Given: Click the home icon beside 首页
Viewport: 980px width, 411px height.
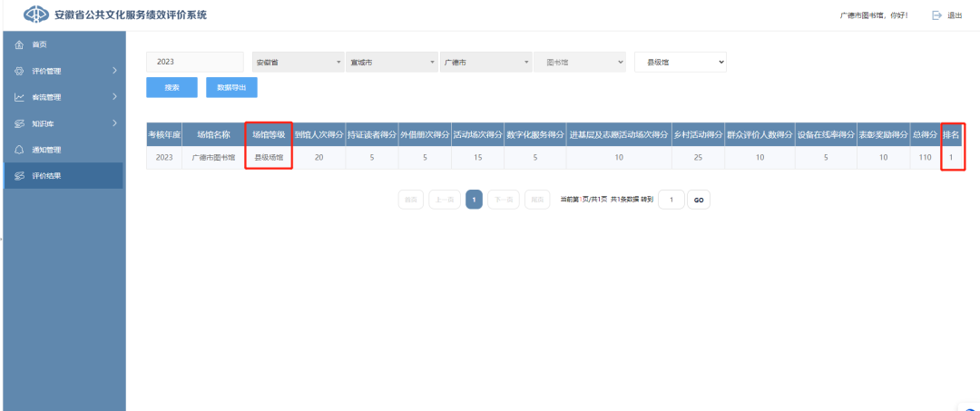Looking at the screenshot, I should click(19, 45).
